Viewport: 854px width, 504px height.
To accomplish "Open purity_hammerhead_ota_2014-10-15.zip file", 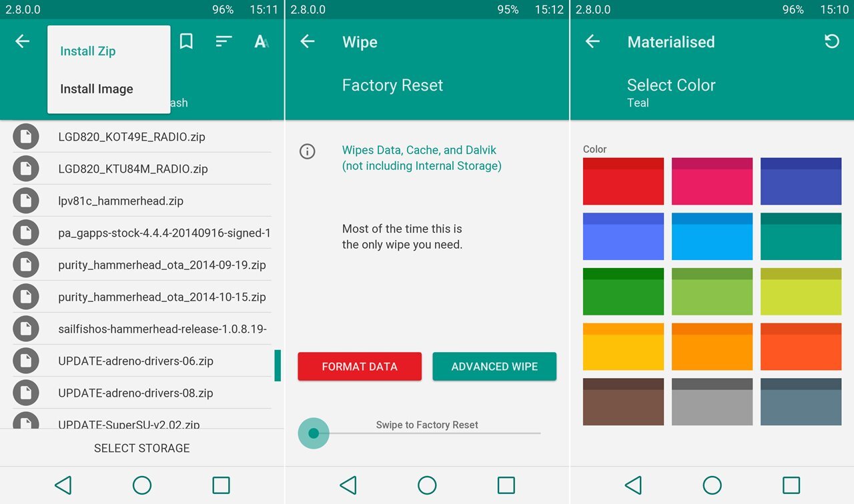I will (161, 297).
